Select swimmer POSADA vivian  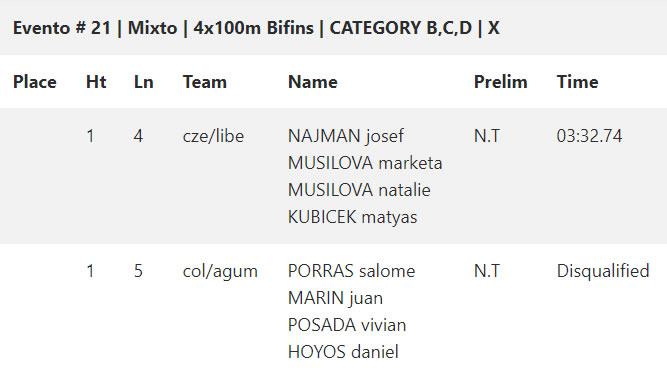pos(347,325)
